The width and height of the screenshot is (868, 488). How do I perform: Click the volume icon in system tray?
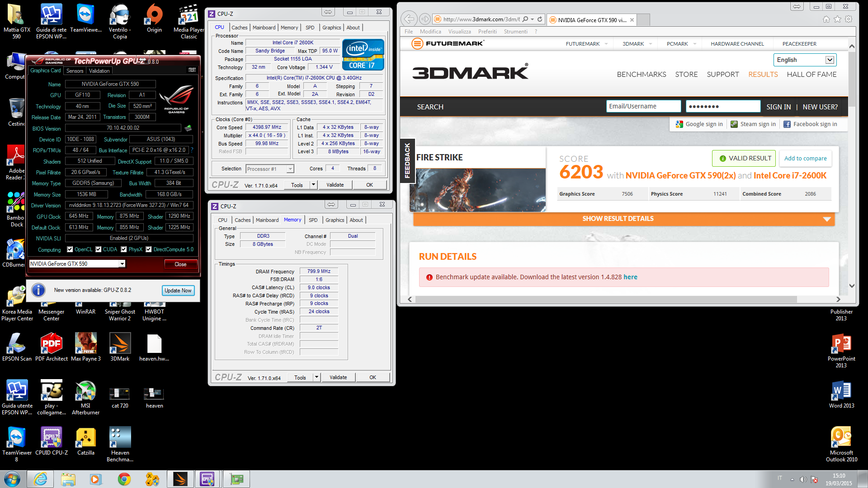pos(803,479)
